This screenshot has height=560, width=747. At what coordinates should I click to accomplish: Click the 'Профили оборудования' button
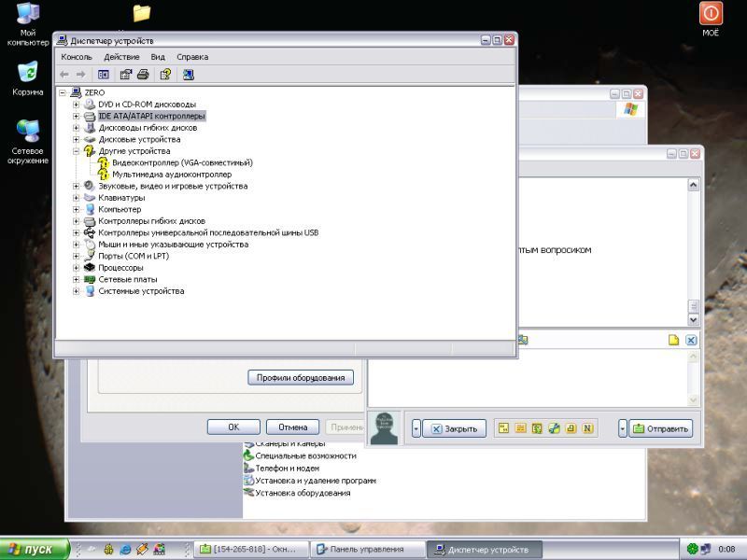pos(301,378)
